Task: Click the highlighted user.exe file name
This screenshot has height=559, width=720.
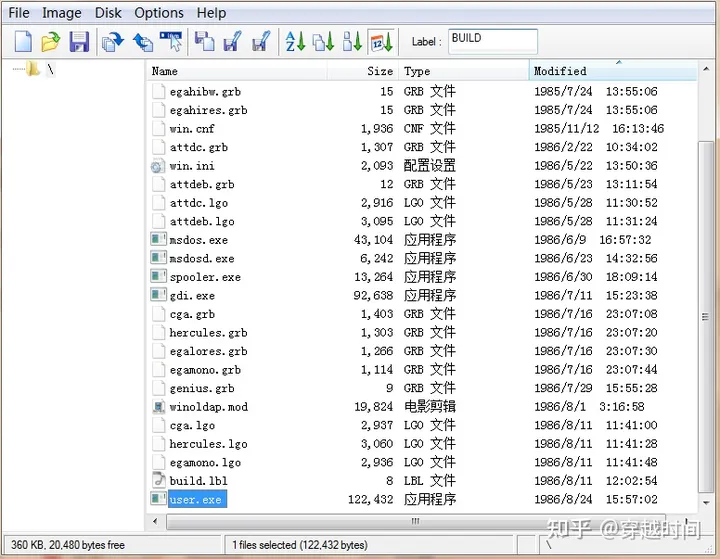Action: [197, 499]
